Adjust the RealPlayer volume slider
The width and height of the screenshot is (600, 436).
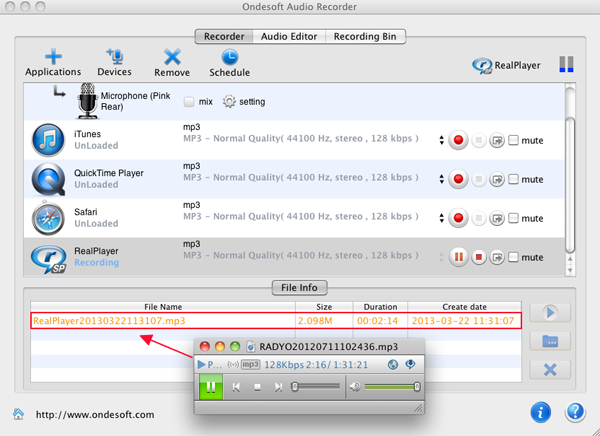pos(392,386)
